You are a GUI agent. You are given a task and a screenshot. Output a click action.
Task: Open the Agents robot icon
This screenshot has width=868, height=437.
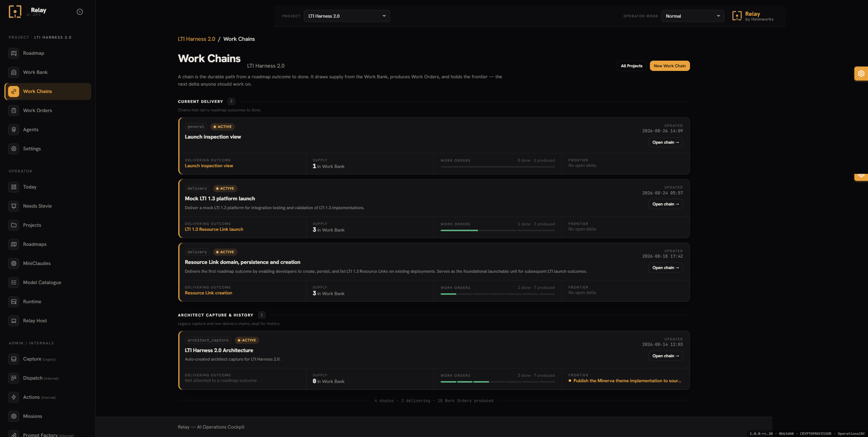[14, 130]
